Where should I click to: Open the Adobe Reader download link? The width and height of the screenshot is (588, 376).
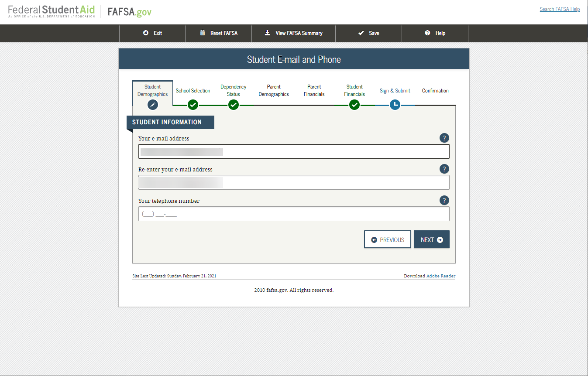click(x=440, y=276)
